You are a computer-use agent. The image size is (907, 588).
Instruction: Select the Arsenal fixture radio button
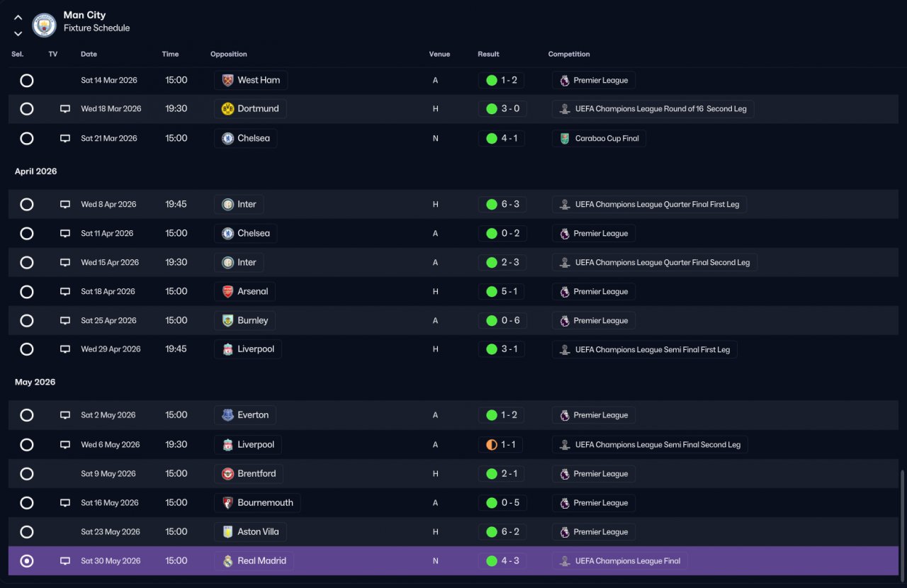pos(27,292)
